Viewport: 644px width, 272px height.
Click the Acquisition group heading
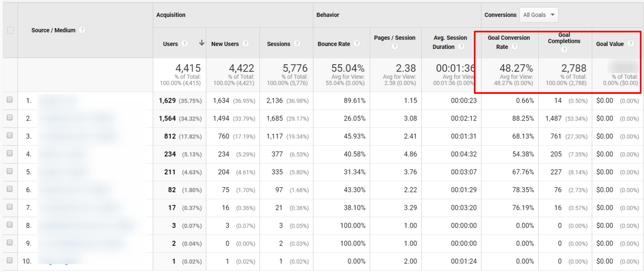coord(171,15)
